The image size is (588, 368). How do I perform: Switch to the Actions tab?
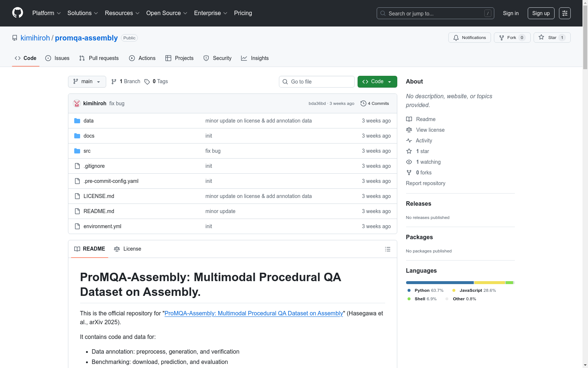(142, 58)
